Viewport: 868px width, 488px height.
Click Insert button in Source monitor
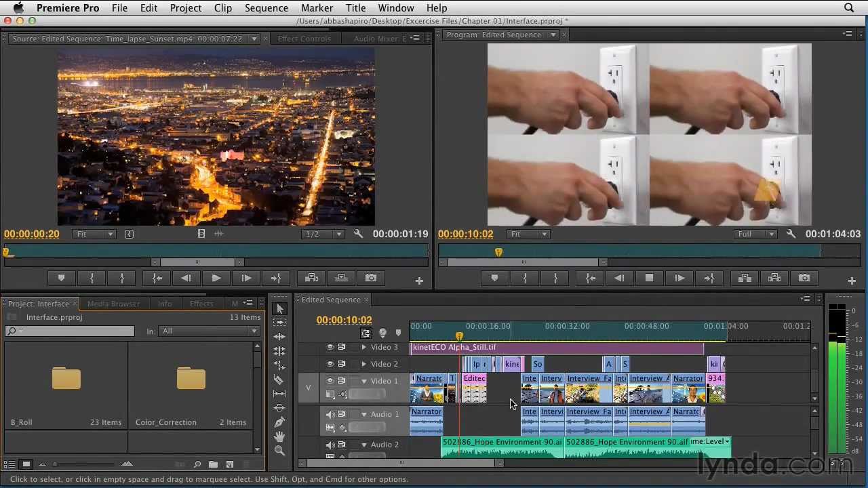311,278
